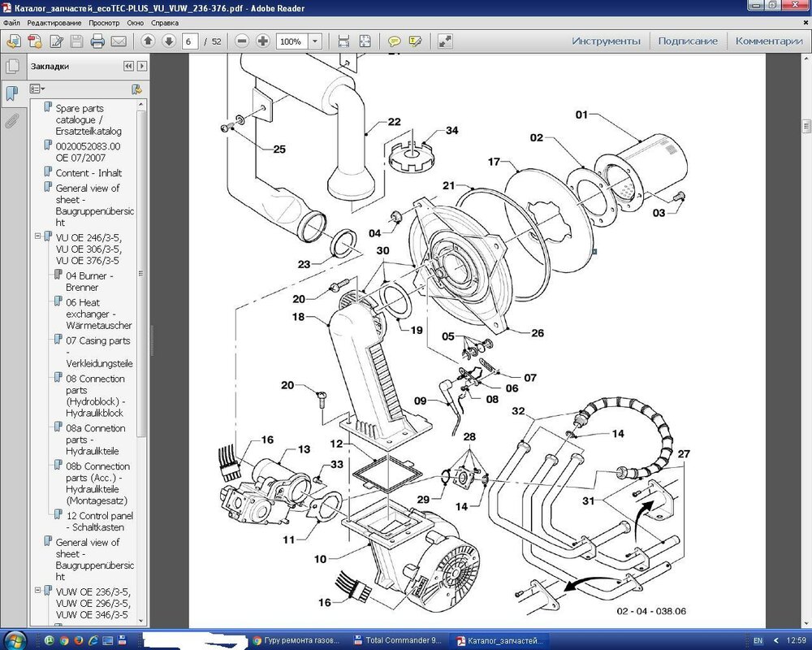Image resolution: width=812 pixels, height=650 pixels.
Task: Open the Инструменты pane
Action: click(x=606, y=41)
